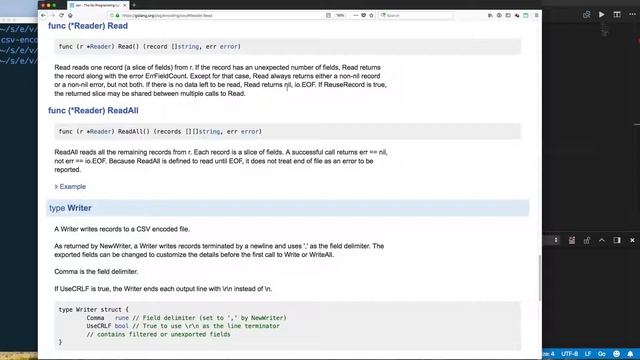Open changes icon in VS Code editor toolbar

pyautogui.click(x=587, y=14)
